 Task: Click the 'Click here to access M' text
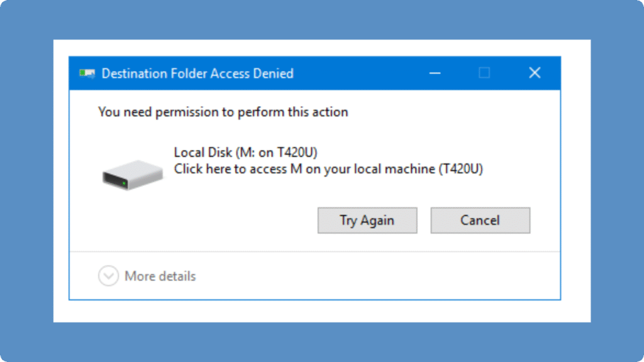point(328,169)
